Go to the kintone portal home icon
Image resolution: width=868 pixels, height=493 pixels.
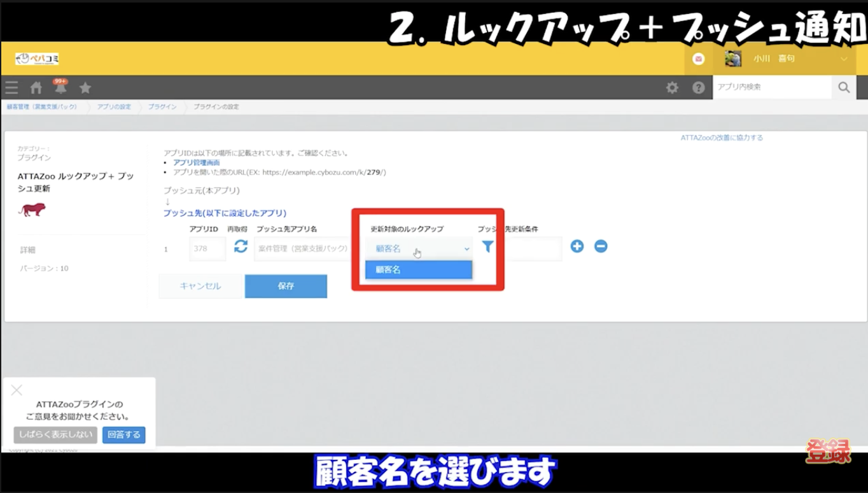(x=36, y=87)
